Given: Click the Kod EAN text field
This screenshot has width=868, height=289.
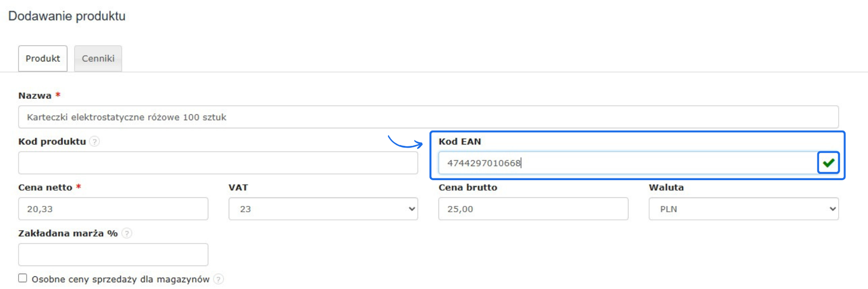Looking at the screenshot, I should click(627, 163).
